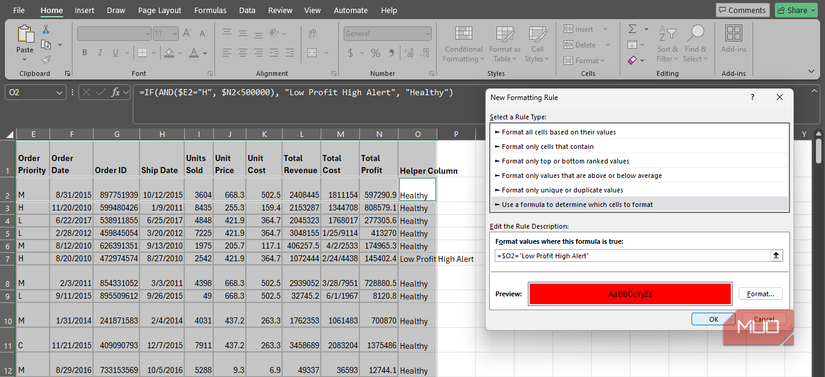Click the Top Align icon
The height and width of the screenshot is (377, 825).
[227, 33]
